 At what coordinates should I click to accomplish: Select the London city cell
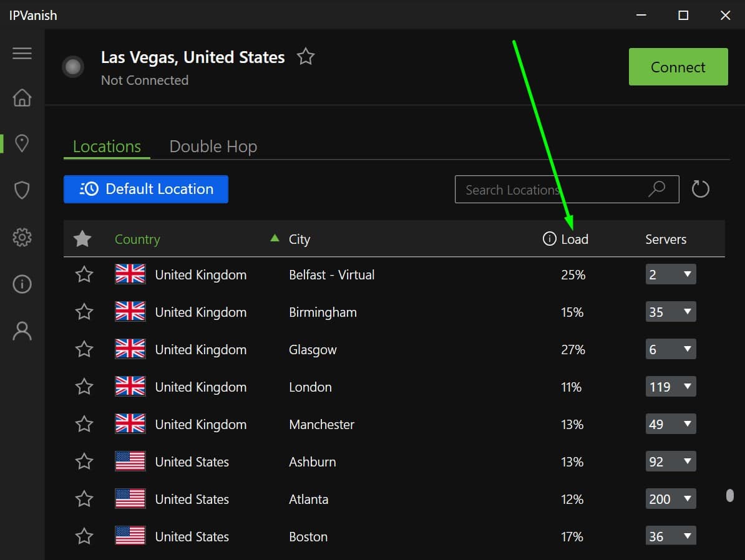tap(310, 387)
